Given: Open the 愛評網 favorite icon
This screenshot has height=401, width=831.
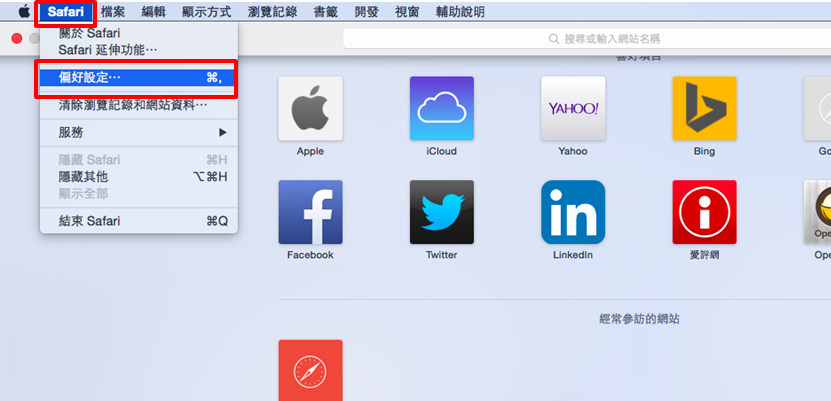Looking at the screenshot, I should tap(704, 212).
